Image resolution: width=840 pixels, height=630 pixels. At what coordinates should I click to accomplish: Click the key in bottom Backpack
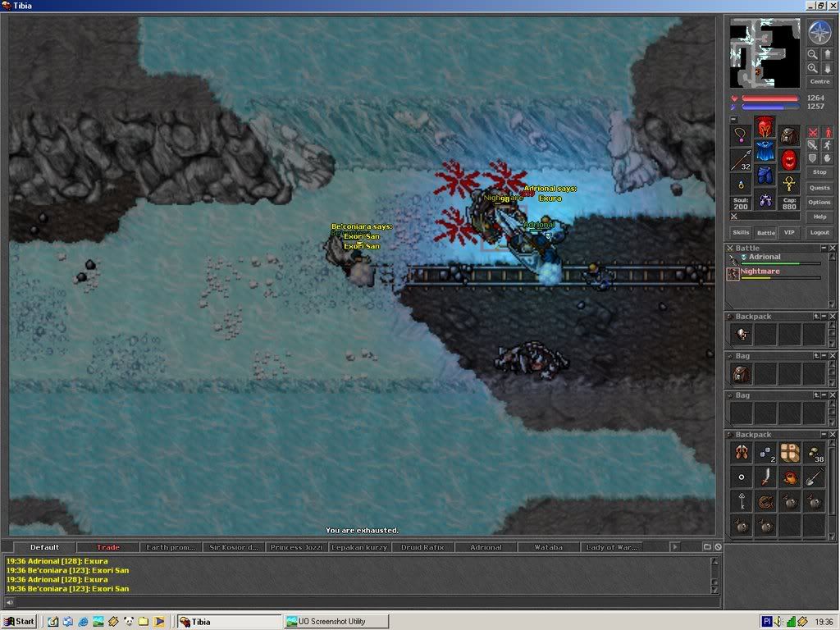(x=742, y=501)
